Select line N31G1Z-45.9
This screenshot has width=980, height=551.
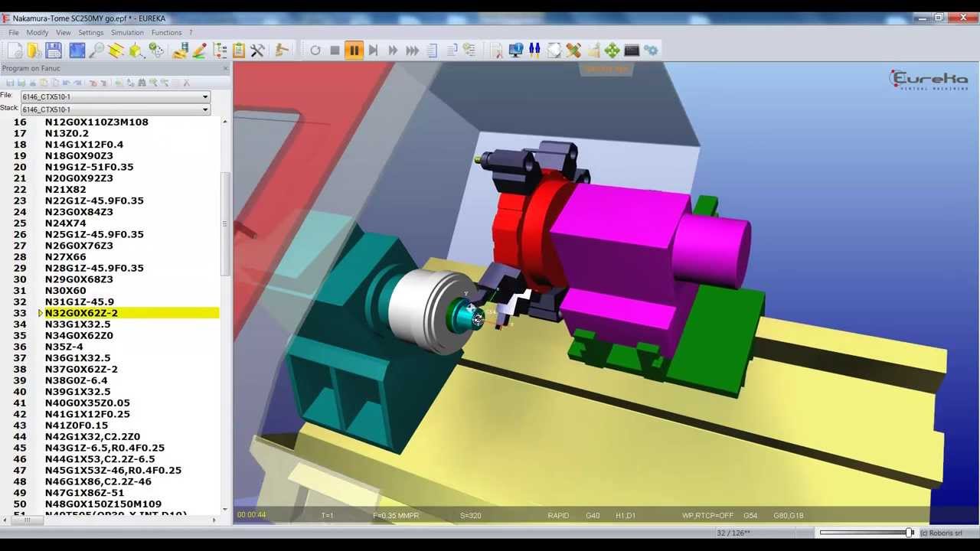(x=79, y=302)
